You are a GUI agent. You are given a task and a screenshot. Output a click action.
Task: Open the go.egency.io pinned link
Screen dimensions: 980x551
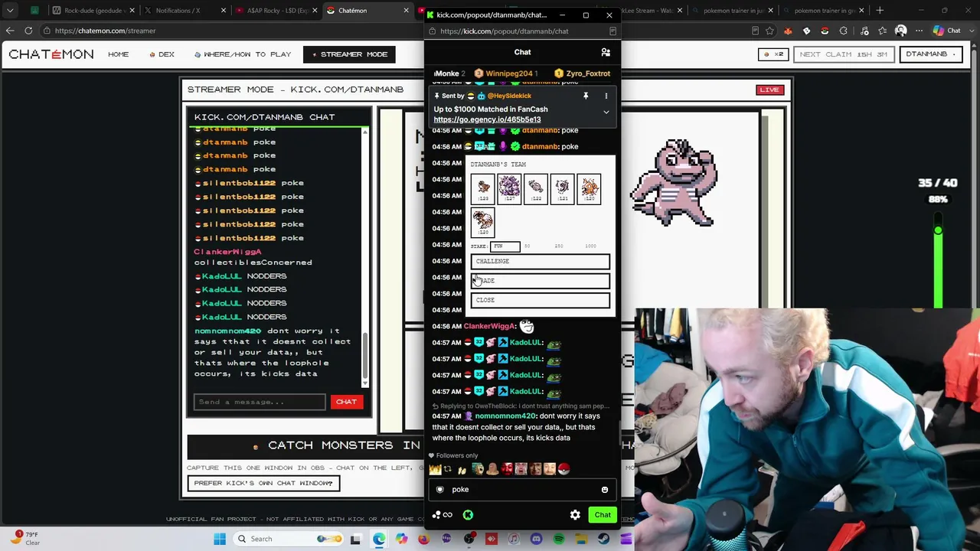click(487, 119)
